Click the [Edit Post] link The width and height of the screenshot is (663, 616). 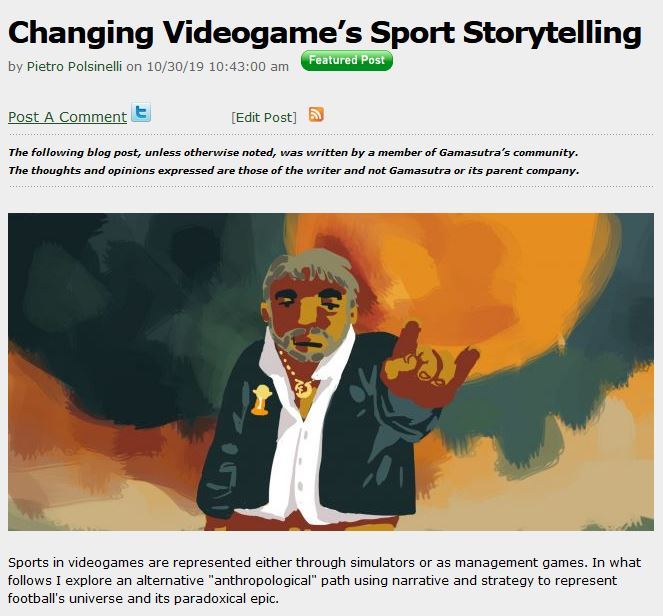(264, 118)
